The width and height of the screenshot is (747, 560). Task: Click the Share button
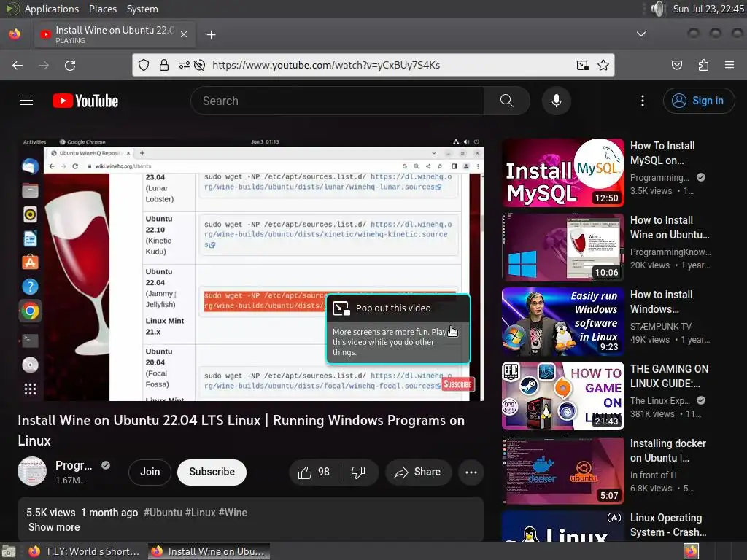pos(418,472)
